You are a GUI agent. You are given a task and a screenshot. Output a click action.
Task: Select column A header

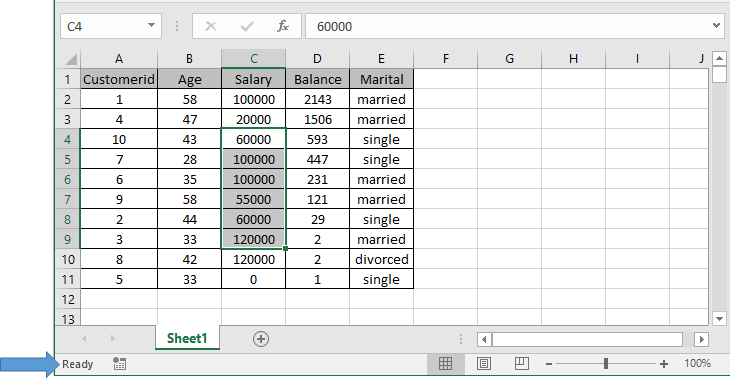click(119, 59)
